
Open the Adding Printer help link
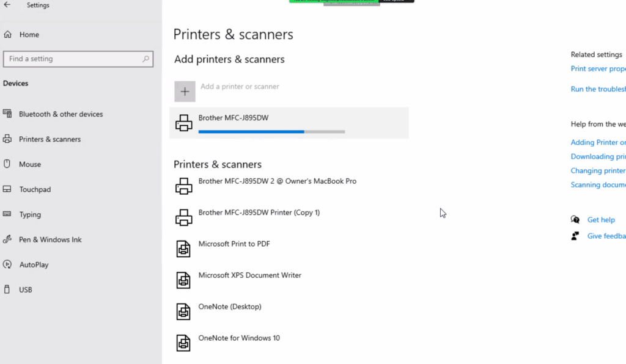click(598, 142)
